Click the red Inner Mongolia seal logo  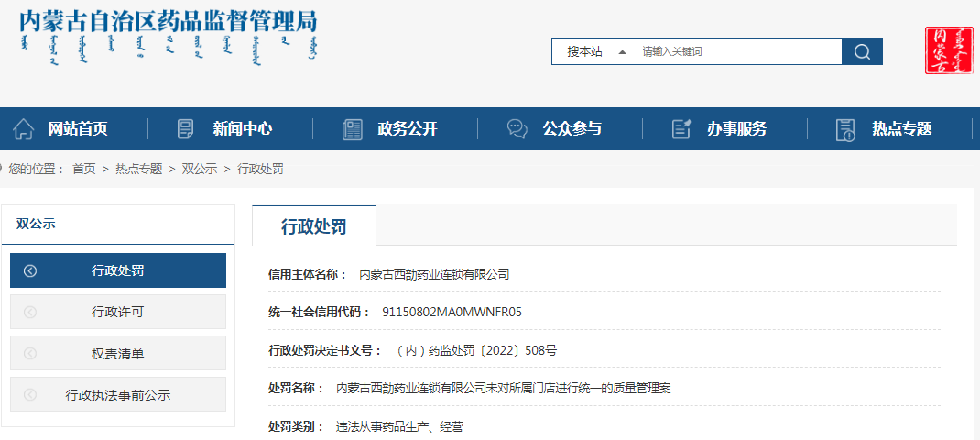click(950, 50)
